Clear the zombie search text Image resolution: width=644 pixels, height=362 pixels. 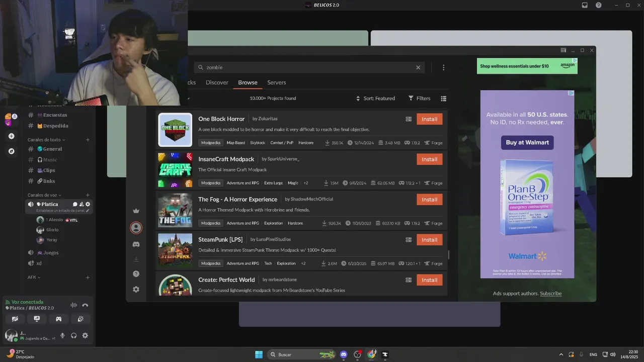pos(418,67)
